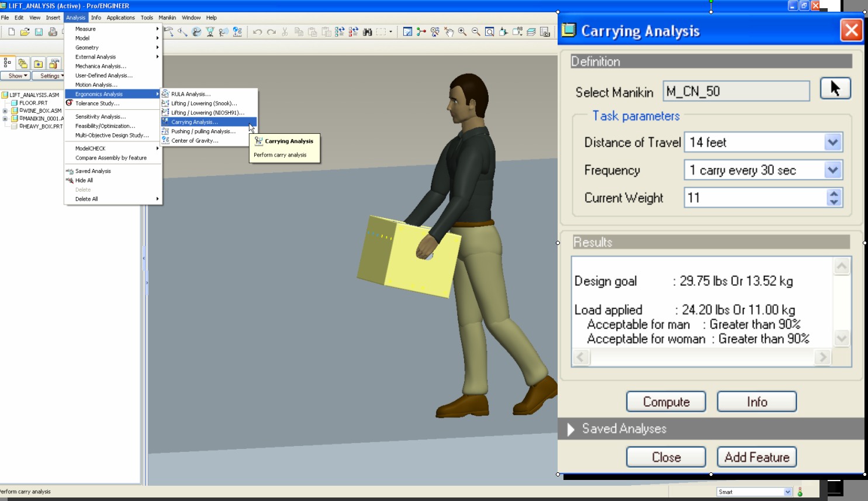Click the Add Feature button

click(756, 457)
